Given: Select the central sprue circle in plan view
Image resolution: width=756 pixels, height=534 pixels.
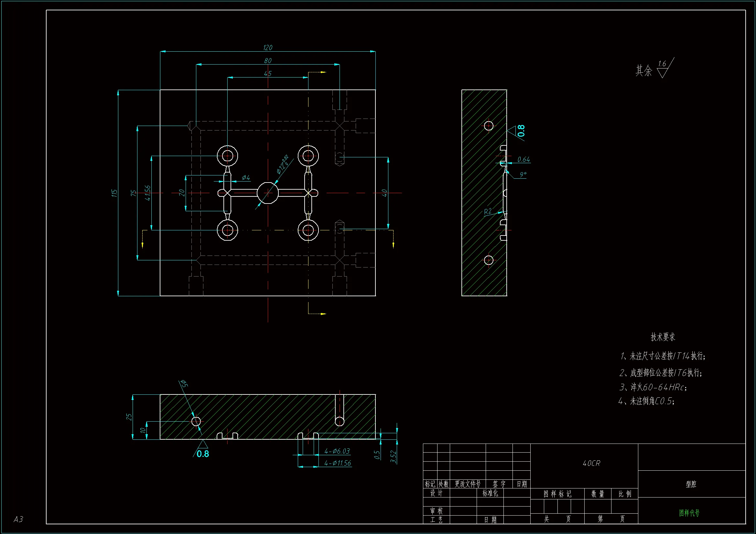Looking at the screenshot, I should tap(268, 193).
